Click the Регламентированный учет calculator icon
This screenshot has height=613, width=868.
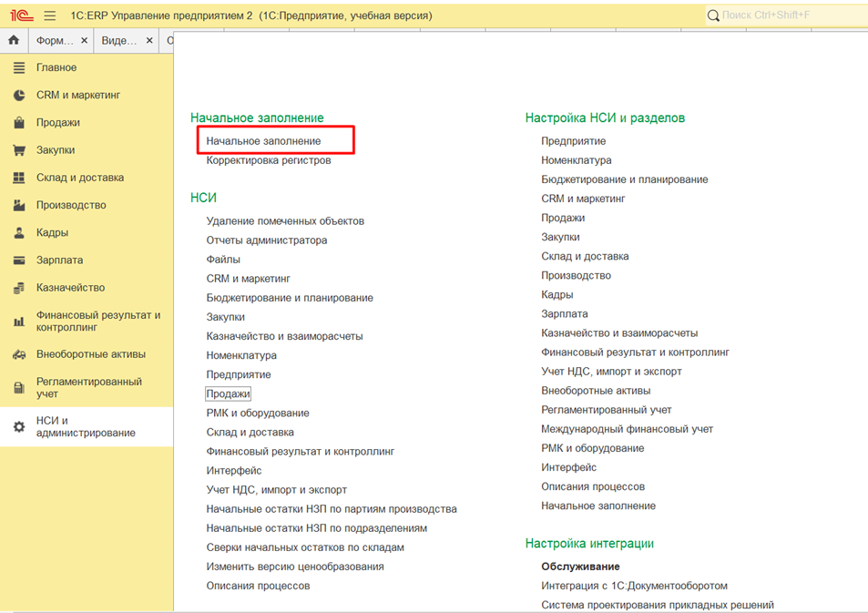point(19,388)
